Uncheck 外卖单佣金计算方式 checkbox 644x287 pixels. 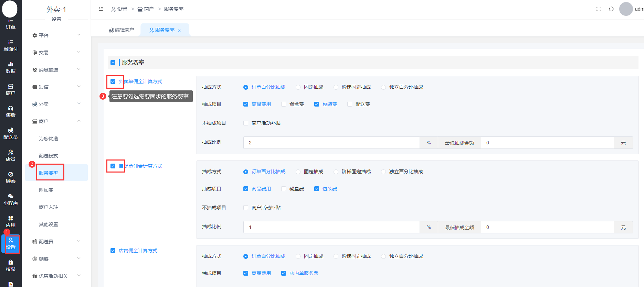[113, 81]
